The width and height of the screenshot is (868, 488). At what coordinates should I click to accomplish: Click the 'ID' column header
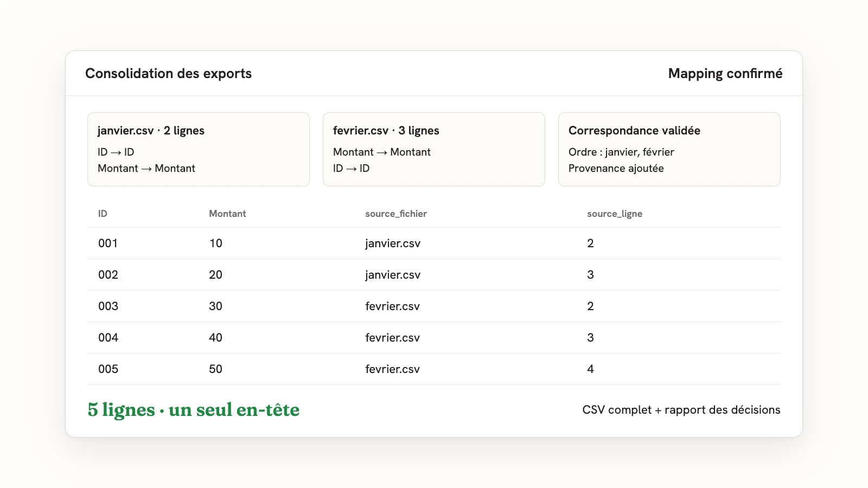pyautogui.click(x=103, y=214)
